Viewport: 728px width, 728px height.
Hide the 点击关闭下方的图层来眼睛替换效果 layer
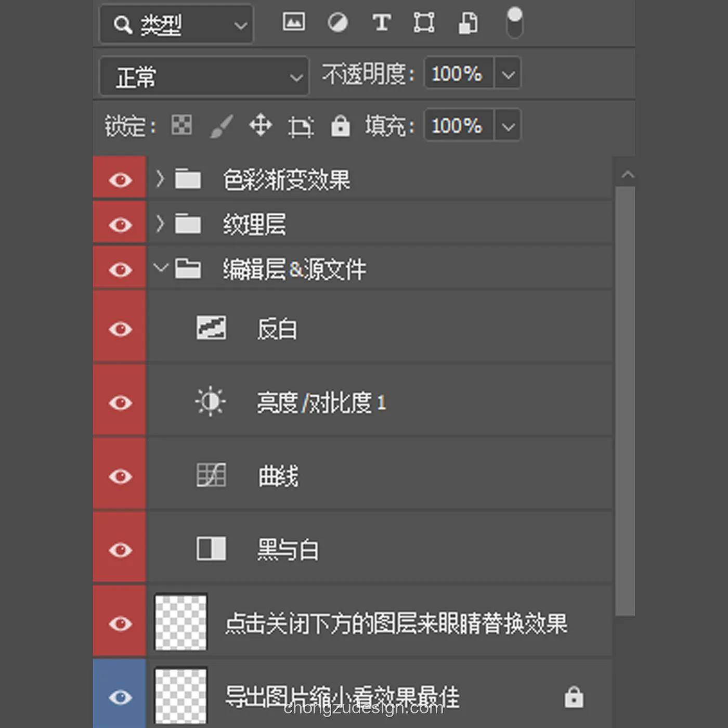pyautogui.click(x=120, y=623)
